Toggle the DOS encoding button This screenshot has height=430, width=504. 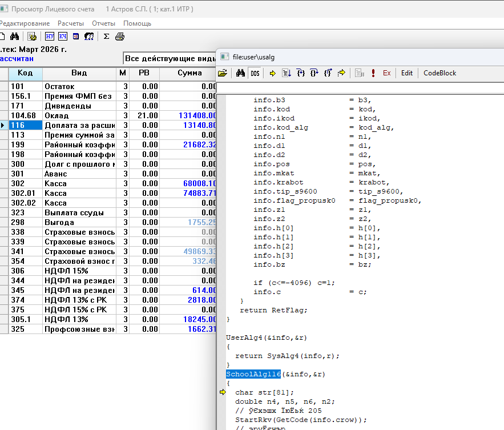coord(255,73)
